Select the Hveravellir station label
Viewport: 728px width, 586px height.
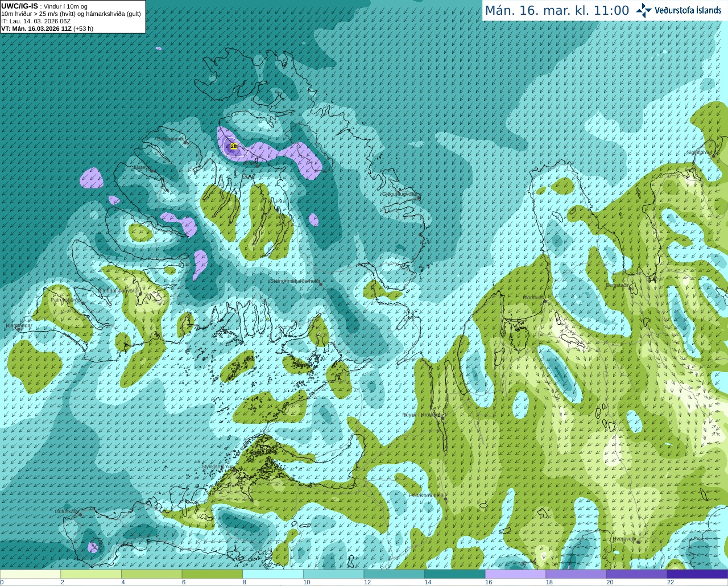coord(625,539)
